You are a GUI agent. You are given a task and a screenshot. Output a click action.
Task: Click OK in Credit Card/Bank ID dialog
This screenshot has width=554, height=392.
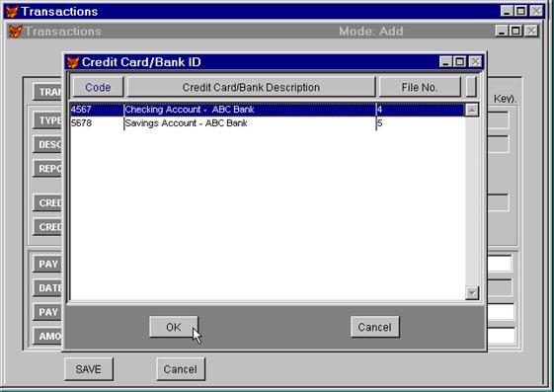[174, 327]
